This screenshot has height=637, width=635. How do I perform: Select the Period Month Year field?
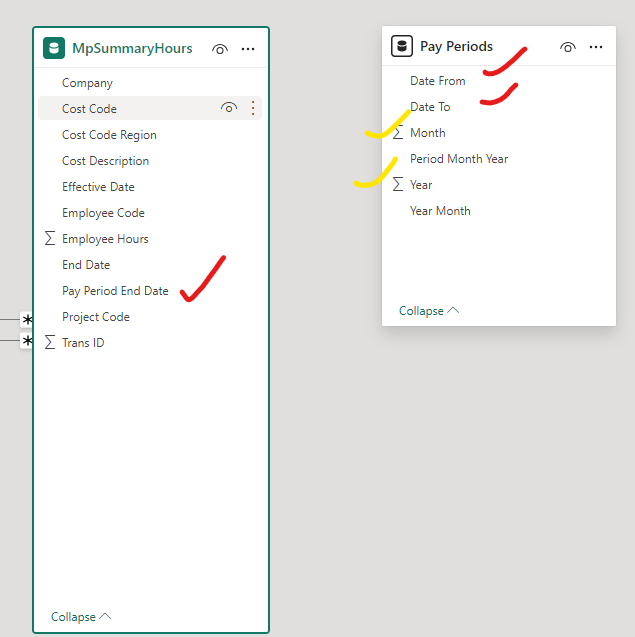coord(459,159)
